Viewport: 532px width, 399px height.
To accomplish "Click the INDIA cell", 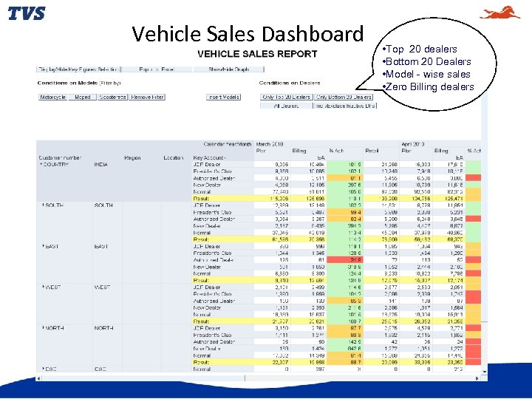I will click(x=101, y=165).
